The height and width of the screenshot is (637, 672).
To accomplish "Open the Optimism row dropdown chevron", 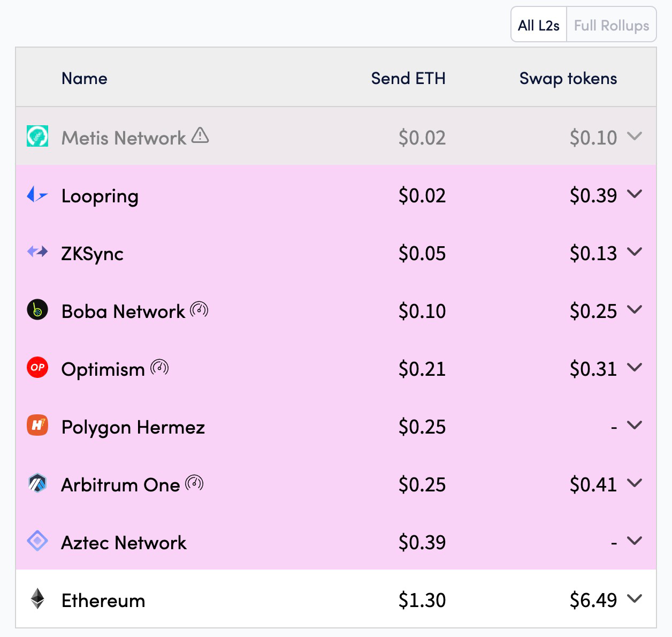I will tap(636, 368).
